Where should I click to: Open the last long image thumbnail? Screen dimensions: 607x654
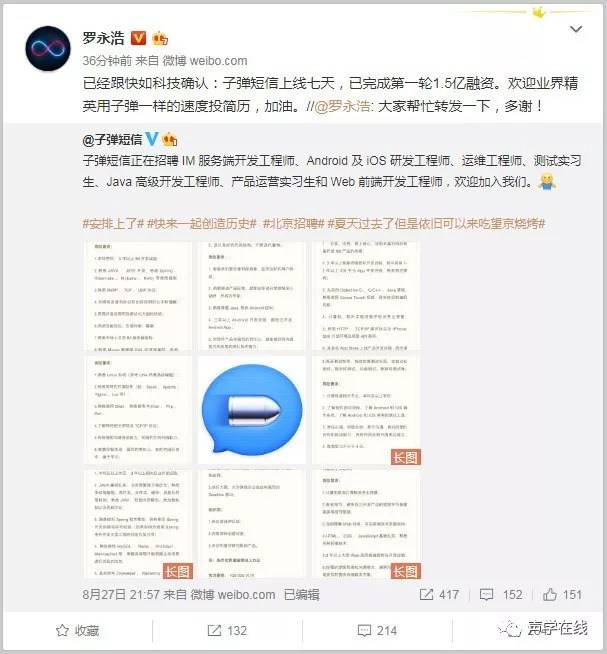click(366, 524)
